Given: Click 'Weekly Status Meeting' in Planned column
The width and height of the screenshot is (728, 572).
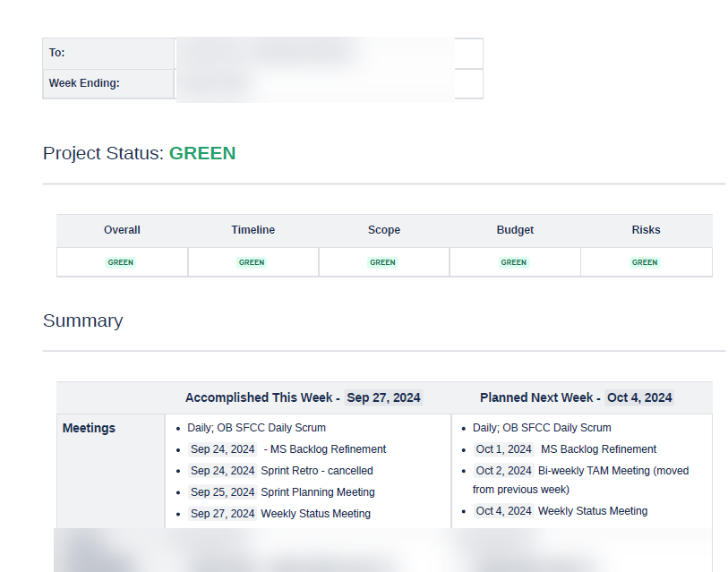Looking at the screenshot, I should 593,511.
